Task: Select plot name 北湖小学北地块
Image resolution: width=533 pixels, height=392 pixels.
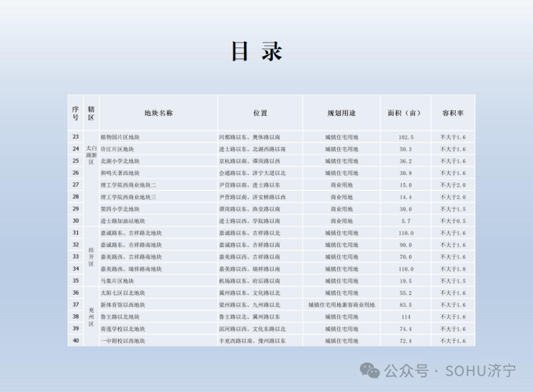Action: [120, 161]
